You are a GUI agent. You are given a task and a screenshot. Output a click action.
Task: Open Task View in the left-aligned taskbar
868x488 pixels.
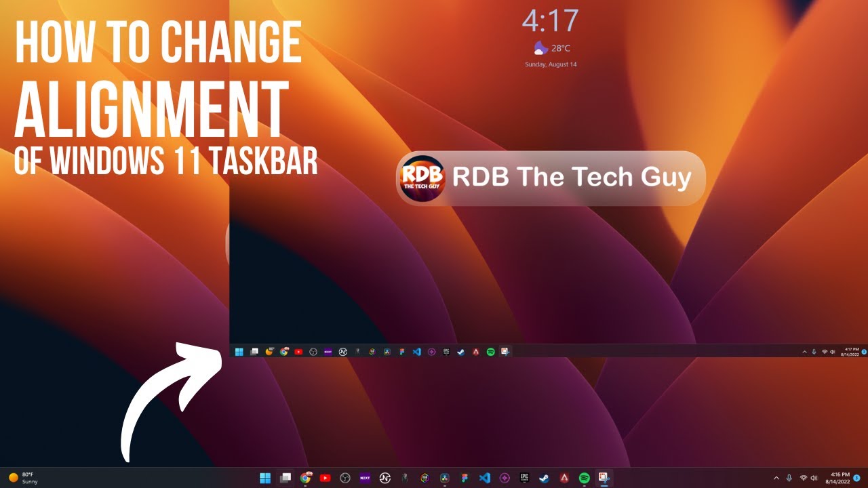[254, 352]
